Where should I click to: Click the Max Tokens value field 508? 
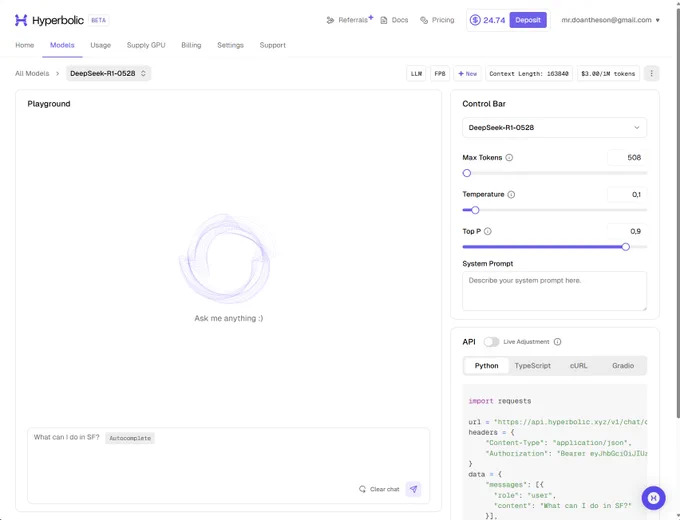627,157
